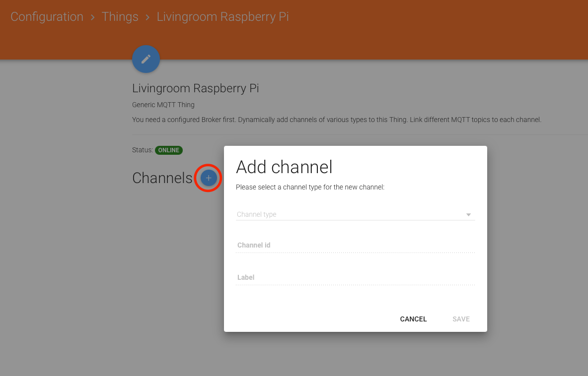Click the Livingroom Raspberry Pi page heading
Image resolution: width=588 pixels, height=376 pixels.
tap(195, 89)
